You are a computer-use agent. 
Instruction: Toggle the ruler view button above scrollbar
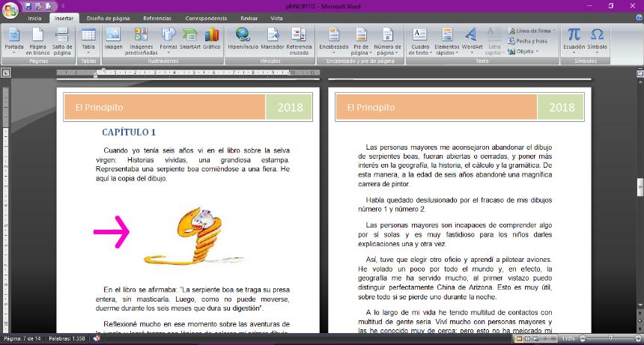pos(640,73)
